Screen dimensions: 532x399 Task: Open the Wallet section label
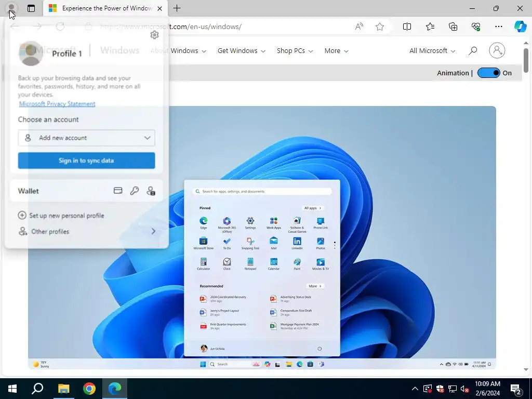pos(29,191)
